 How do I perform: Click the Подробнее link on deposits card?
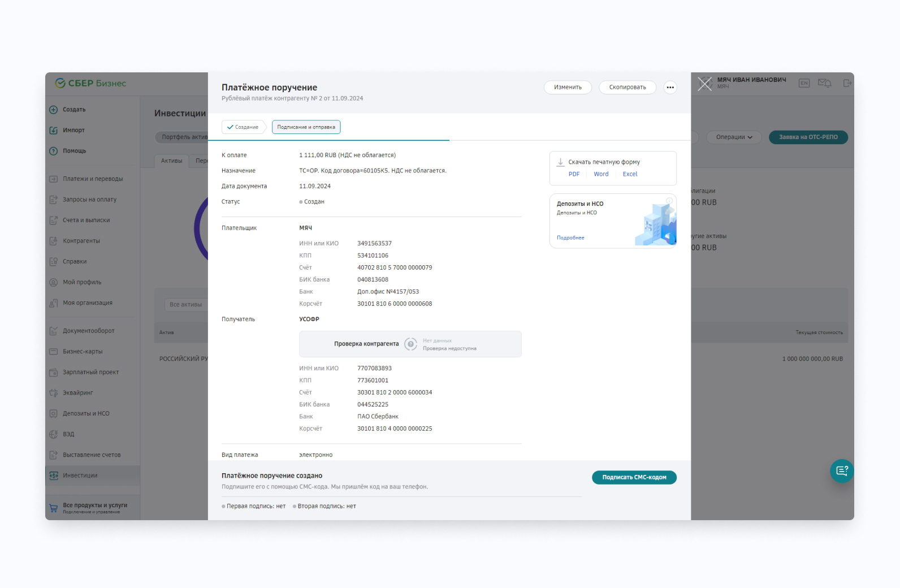point(570,238)
